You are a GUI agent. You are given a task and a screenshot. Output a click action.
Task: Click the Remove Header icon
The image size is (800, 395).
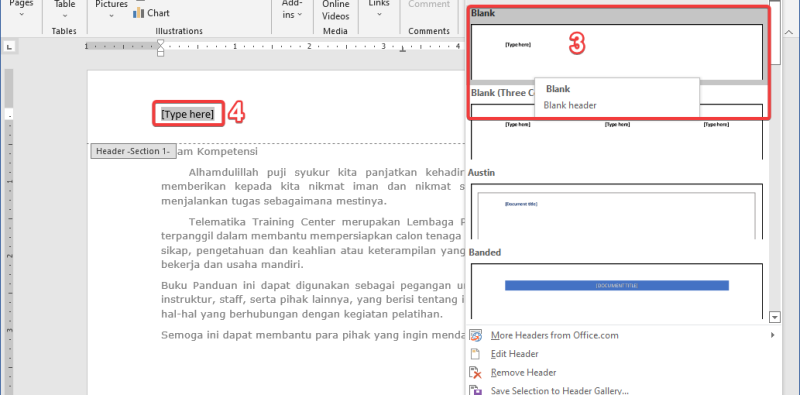coord(476,373)
